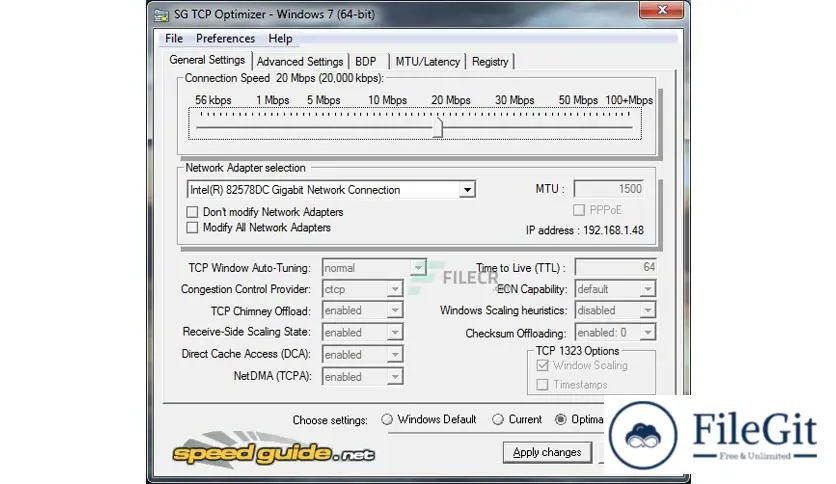This screenshot has height=484, width=836.
Task: Open the MTU/Latency tab
Action: click(x=427, y=62)
